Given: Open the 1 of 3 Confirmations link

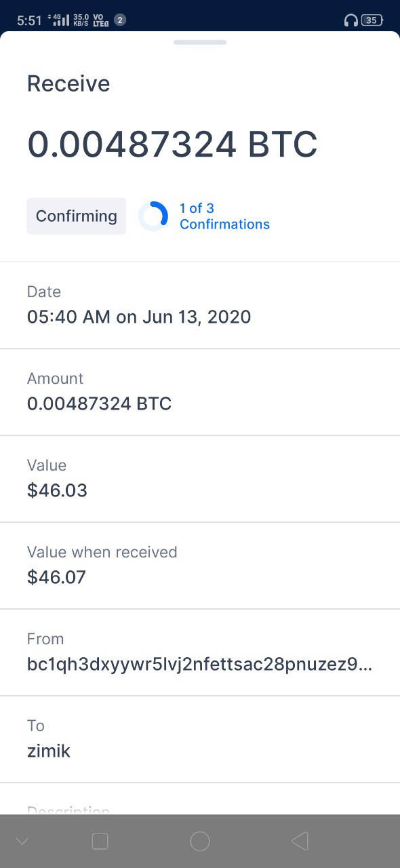Looking at the screenshot, I should (224, 216).
